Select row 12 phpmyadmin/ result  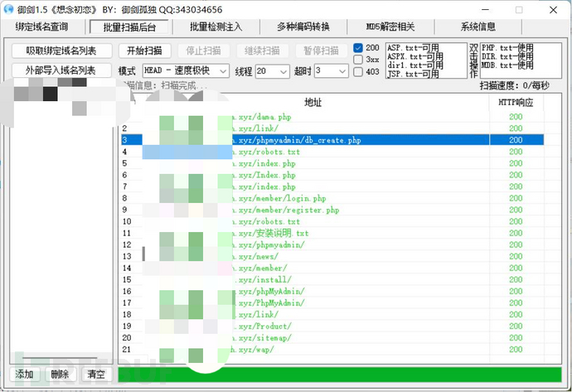click(x=332, y=244)
